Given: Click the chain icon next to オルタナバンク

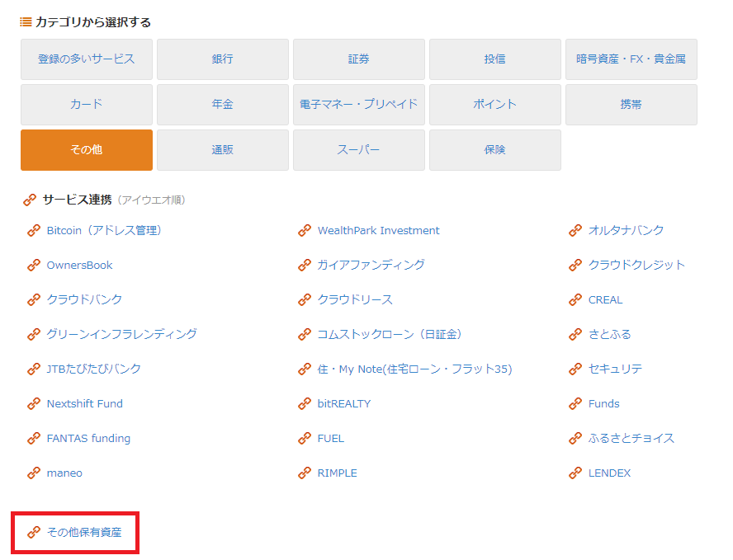Looking at the screenshot, I should click(x=575, y=230).
